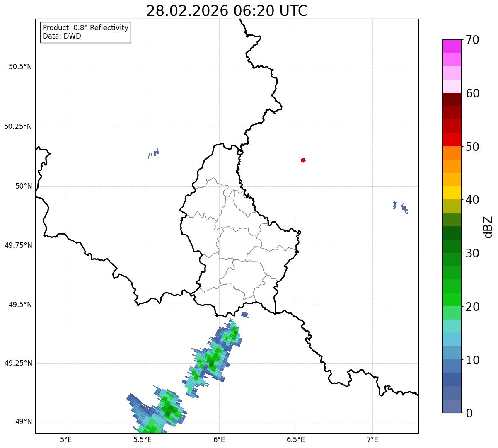Click the small blue echo near 5.6°E 50.1°N

pos(154,153)
